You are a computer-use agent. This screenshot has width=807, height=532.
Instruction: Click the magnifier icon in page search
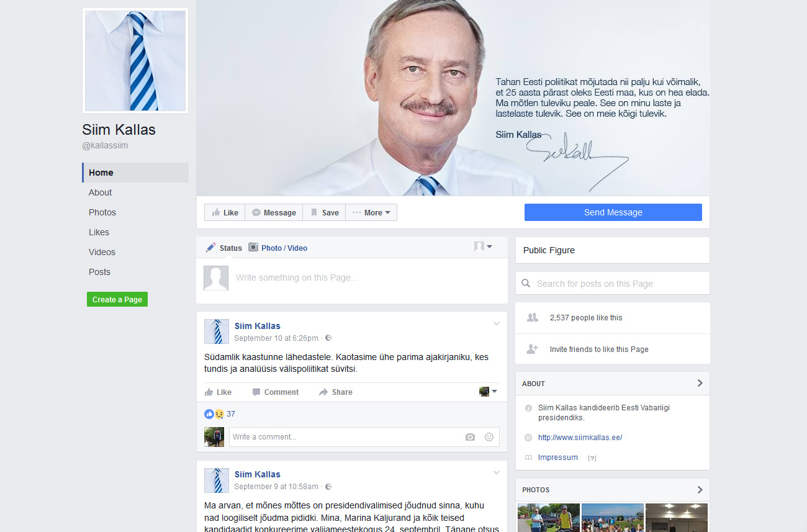[526, 284]
